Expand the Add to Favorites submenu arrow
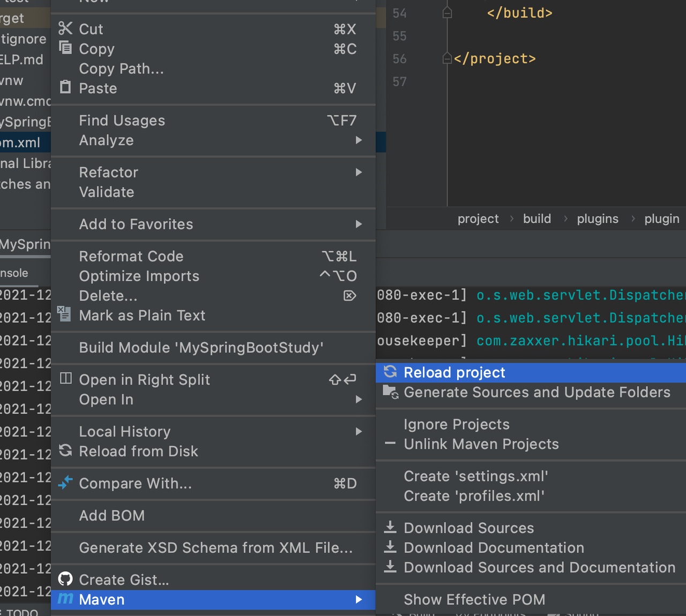Image resolution: width=686 pixels, height=616 pixels. click(359, 224)
